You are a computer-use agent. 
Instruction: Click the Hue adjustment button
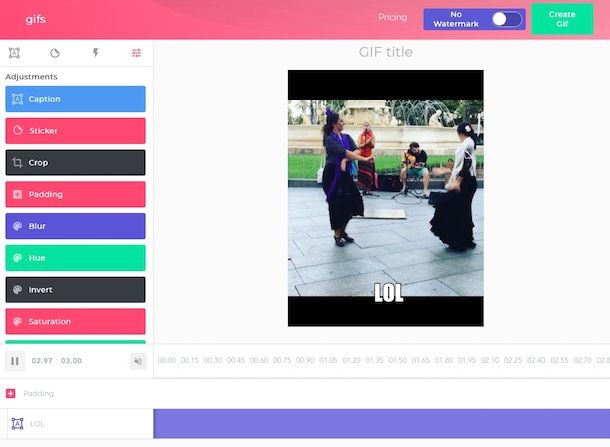click(x=75, y=258)
